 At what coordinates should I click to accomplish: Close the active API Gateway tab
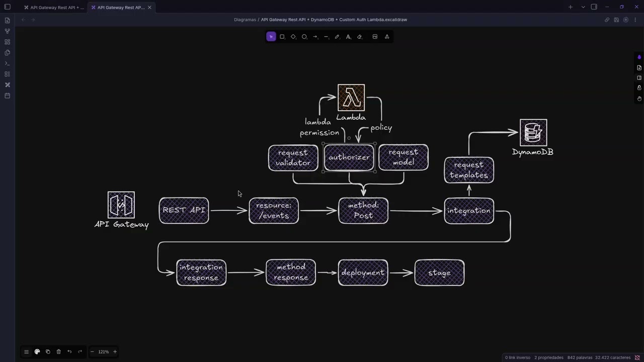click(x=149, y=8)
